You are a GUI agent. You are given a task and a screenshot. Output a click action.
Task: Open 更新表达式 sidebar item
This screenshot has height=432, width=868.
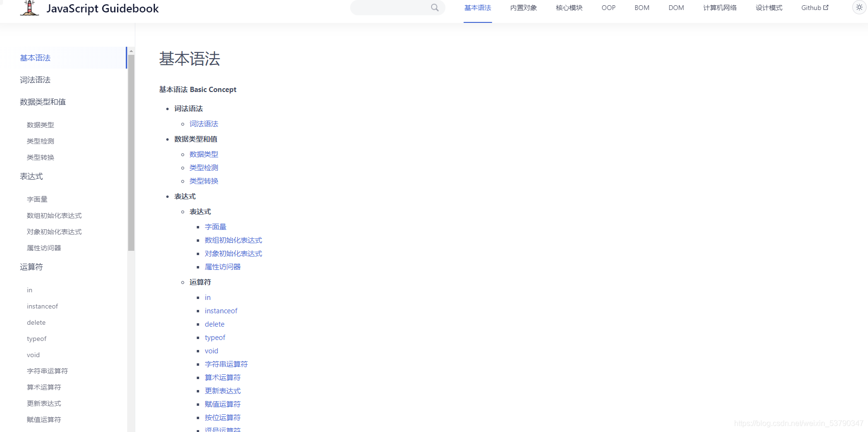click(x=44, y=403)
